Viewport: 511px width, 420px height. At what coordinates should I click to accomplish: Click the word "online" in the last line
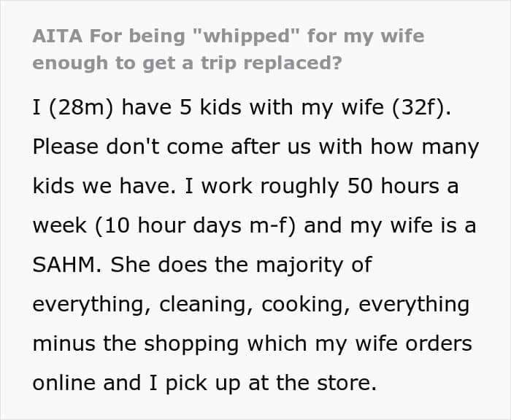[x=64, y=383]
